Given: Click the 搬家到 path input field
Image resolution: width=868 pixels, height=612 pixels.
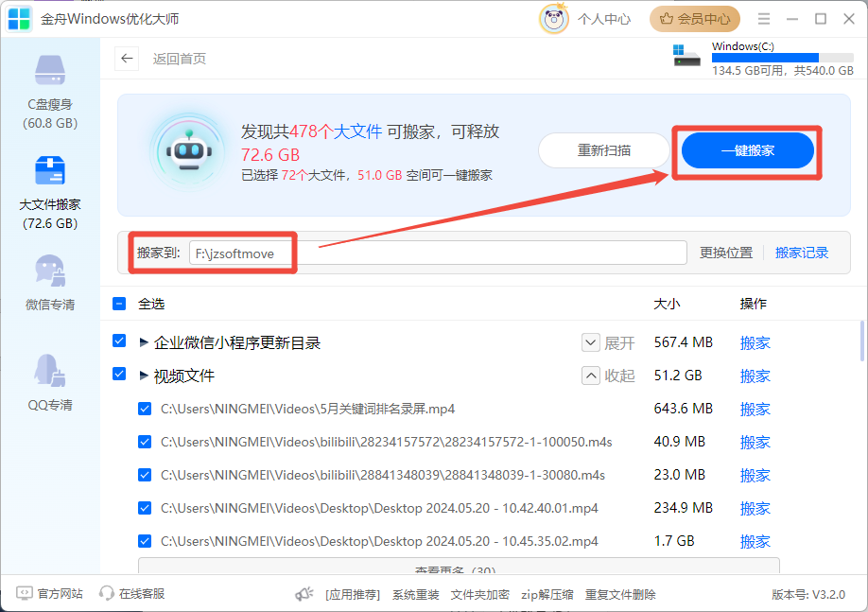Looking at the screenshot, I should point(438,254).
